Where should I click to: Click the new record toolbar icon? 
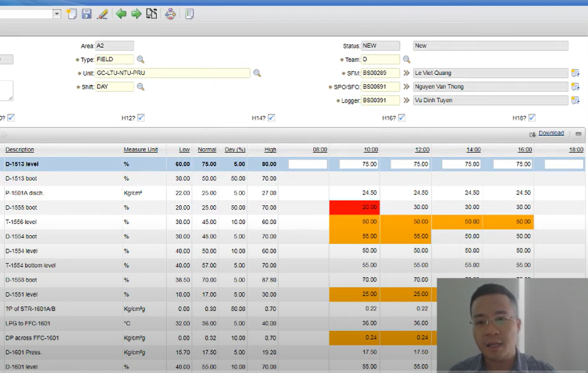71,14
